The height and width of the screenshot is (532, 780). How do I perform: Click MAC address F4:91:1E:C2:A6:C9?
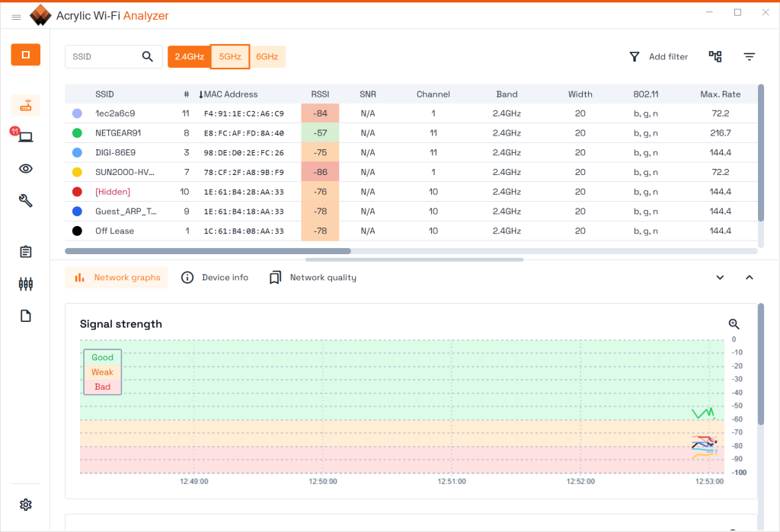click(244, 113)
